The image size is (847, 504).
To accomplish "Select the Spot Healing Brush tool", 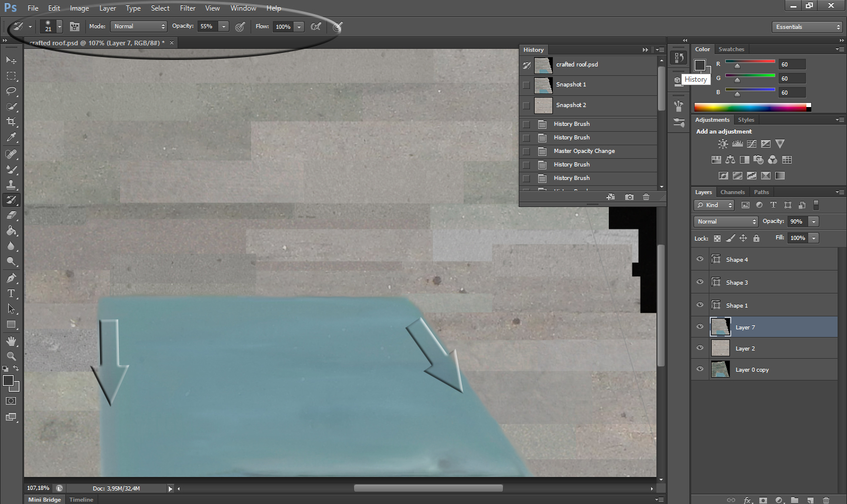I will [x=11, y=154].
